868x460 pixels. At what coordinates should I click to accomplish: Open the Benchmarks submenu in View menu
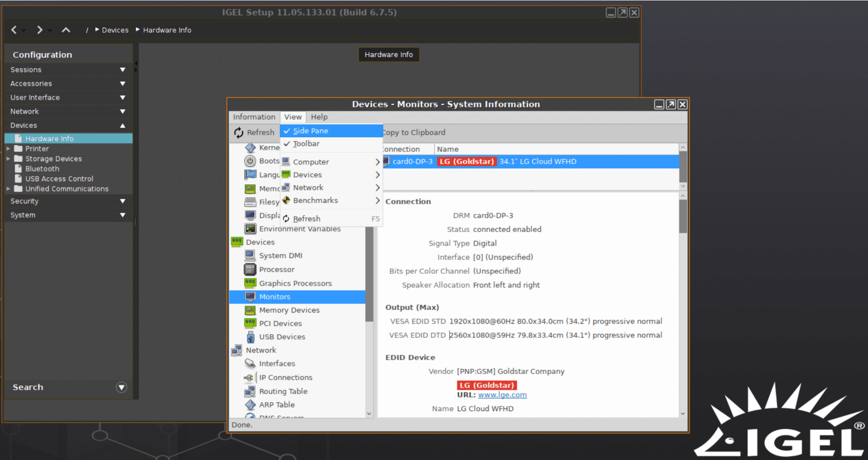point(331,200)
